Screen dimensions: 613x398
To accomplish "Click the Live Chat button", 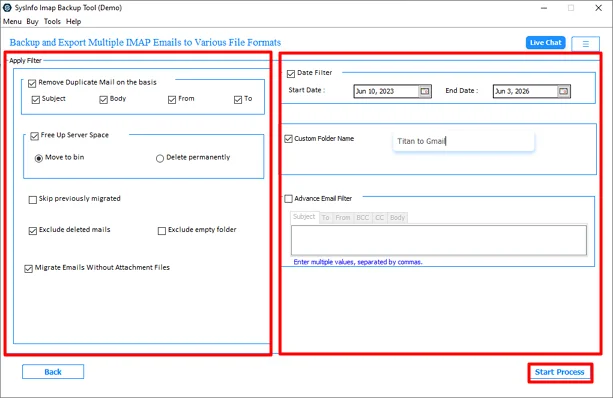I will [x=546, y=43].
